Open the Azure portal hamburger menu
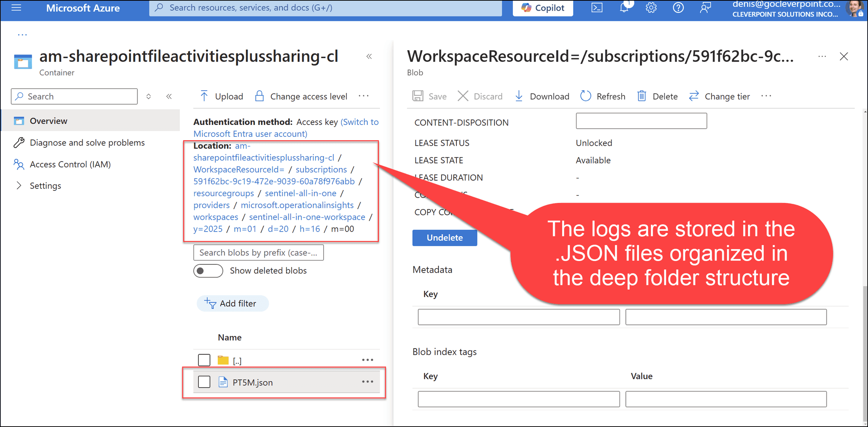The width and height of the screenshot is (868, 427). [x=16, y=8]
